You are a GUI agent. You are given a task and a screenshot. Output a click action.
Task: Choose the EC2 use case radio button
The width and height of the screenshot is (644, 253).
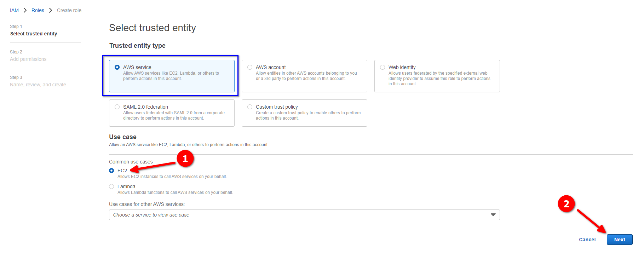click(x=111, y=171)
